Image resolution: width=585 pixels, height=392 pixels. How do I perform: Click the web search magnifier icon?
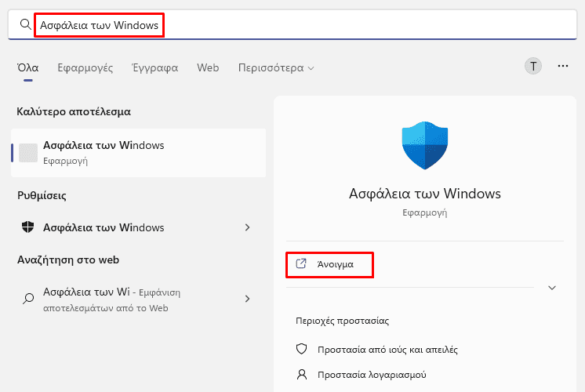(28, 299)
